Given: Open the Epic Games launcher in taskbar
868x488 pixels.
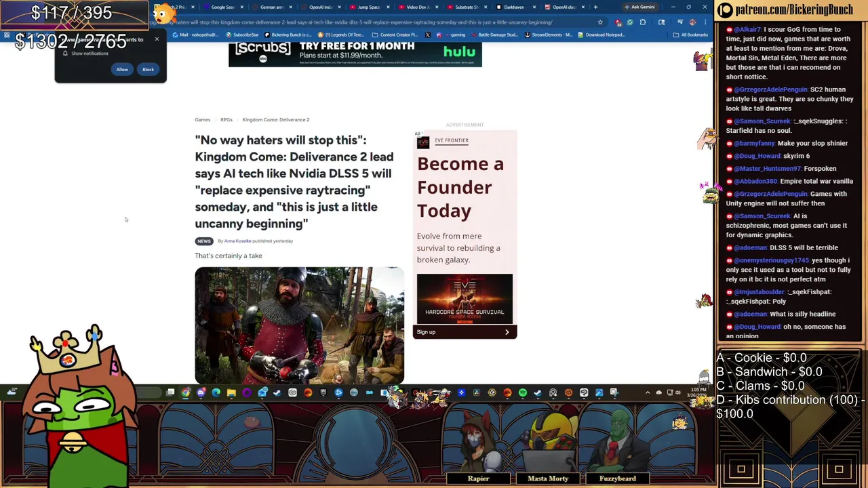Looking at the screenshot, I should pos(323,392).
